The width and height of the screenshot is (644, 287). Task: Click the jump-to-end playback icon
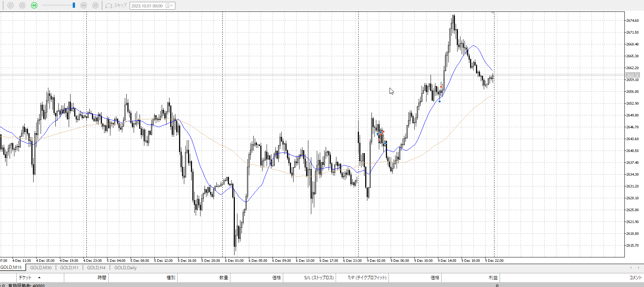pyautogui.click(x=95, y=6)
